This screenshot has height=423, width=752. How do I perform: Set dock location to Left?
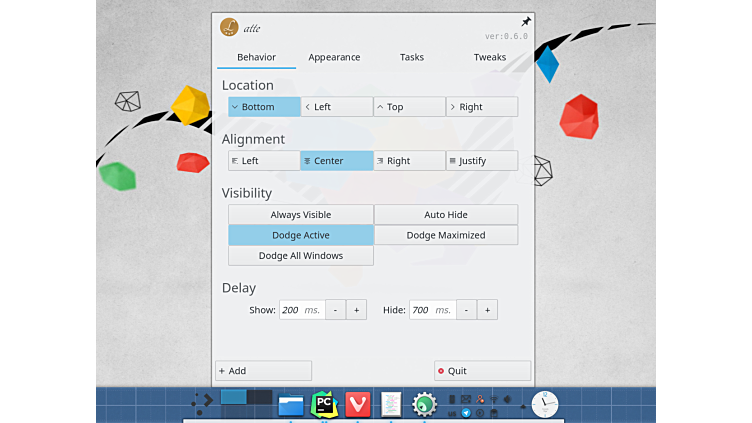pos(337,107)
